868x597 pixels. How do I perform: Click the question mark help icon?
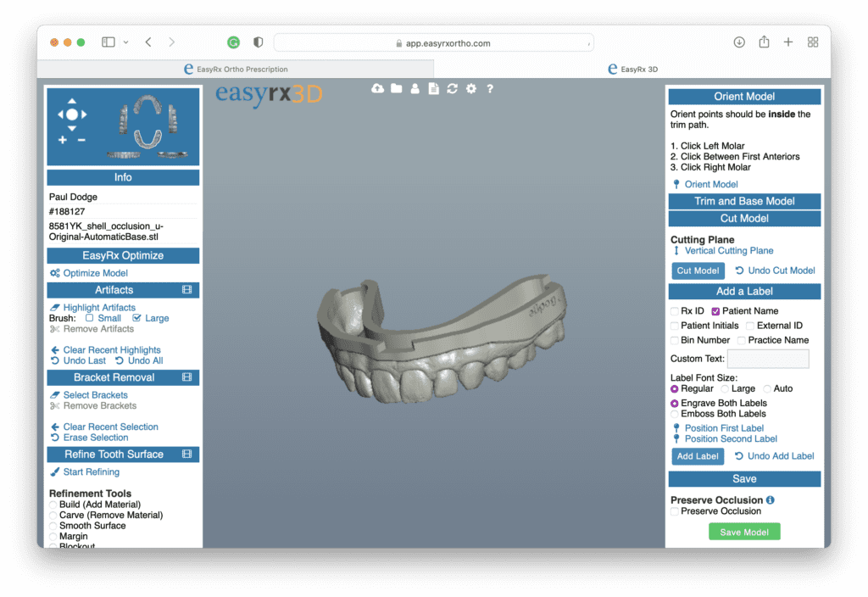[x=490, y=88]
